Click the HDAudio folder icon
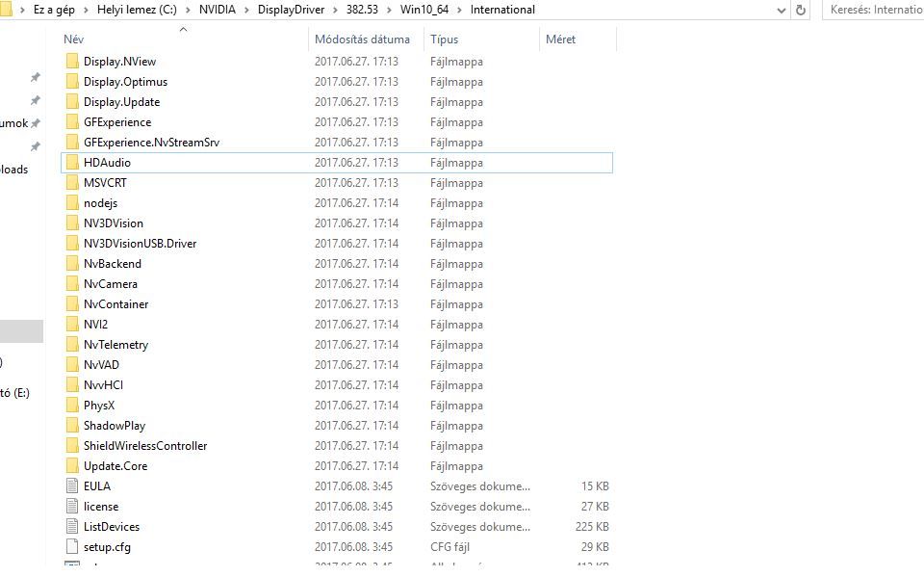The height and width of the screenshot is (577, 924). pyautogui.click(x=72, y=162)
